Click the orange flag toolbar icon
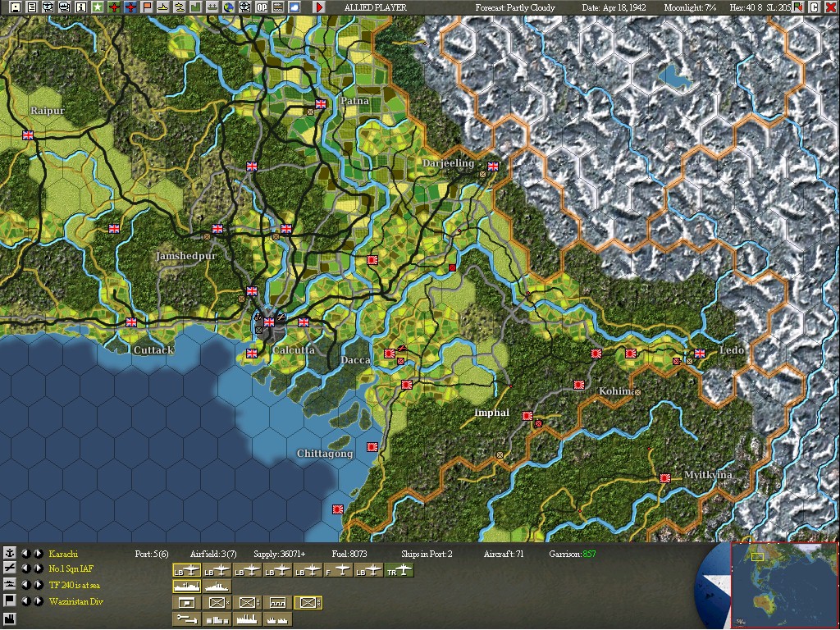 147,7
